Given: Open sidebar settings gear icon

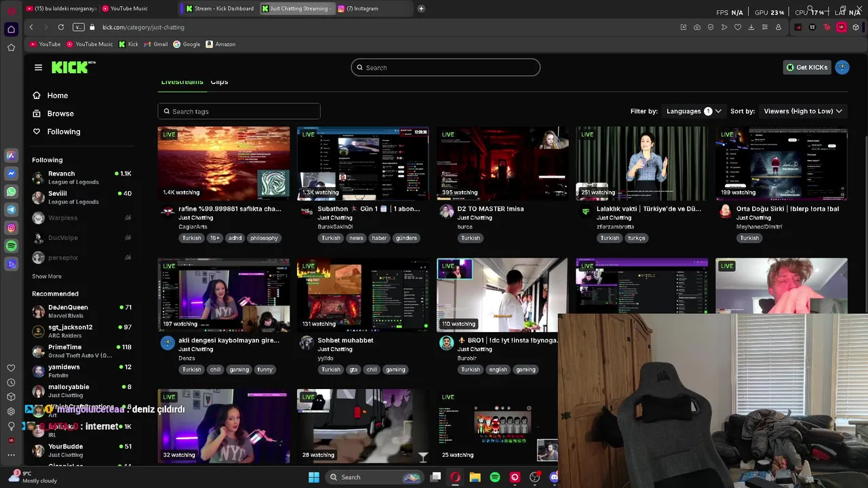Looking at the screenshot, I should 11,411.
